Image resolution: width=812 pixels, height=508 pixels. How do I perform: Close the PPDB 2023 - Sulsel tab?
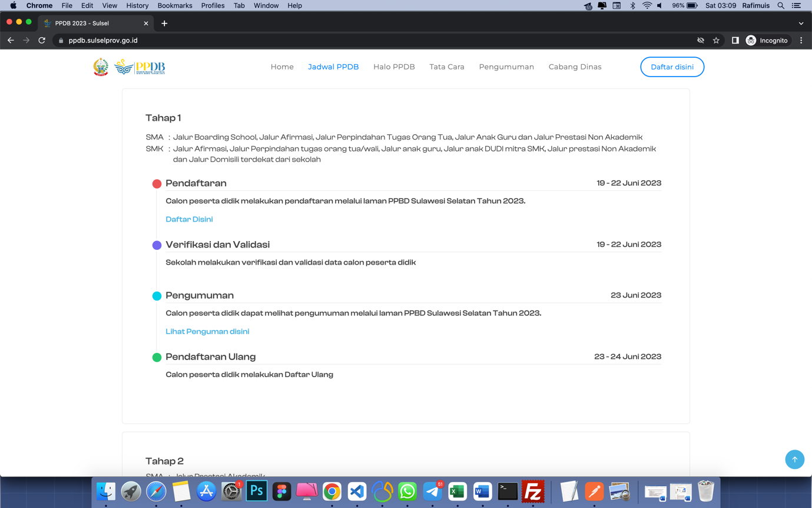pos(146,24)
